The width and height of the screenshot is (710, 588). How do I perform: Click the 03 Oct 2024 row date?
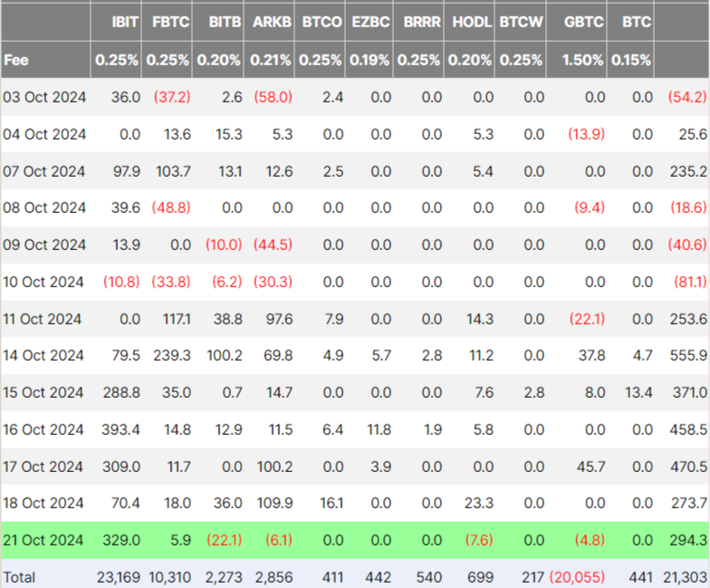[x=45, y=97]
